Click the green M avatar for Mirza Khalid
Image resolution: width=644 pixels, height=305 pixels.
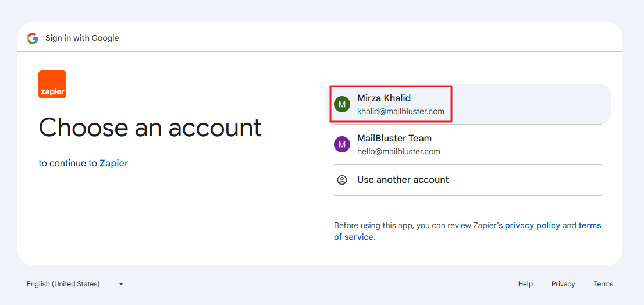pos(341,104)
